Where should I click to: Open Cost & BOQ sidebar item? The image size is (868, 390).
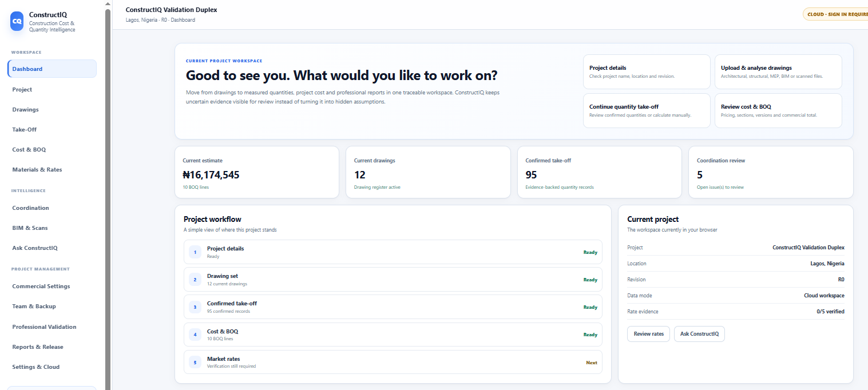[52, 149]
